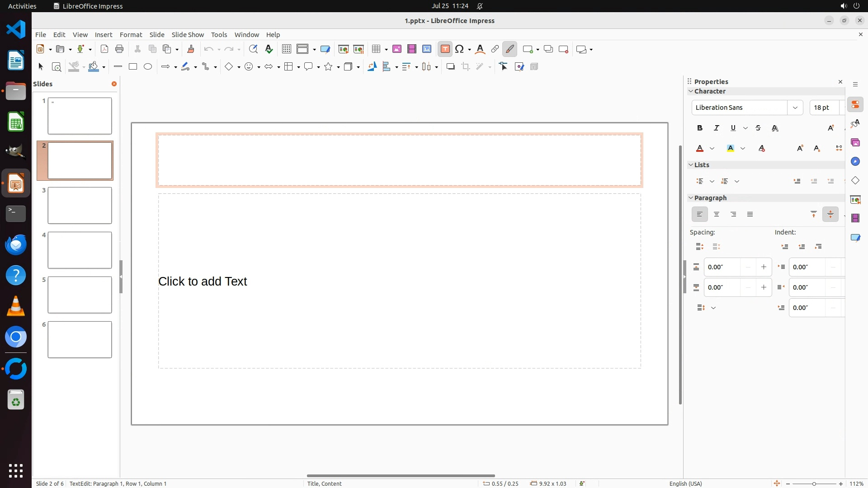Collapse the Lists section
Viewport: 868px width, 488px height.
tap(691, 165)
